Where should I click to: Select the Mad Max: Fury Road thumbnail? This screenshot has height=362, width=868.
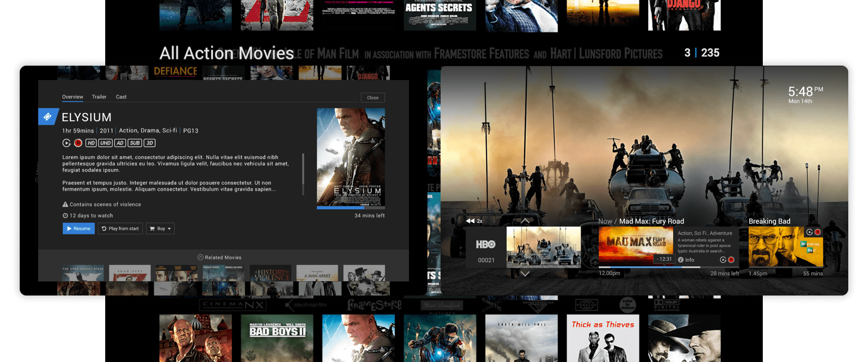pyautogui.click(x=636, y=247)
